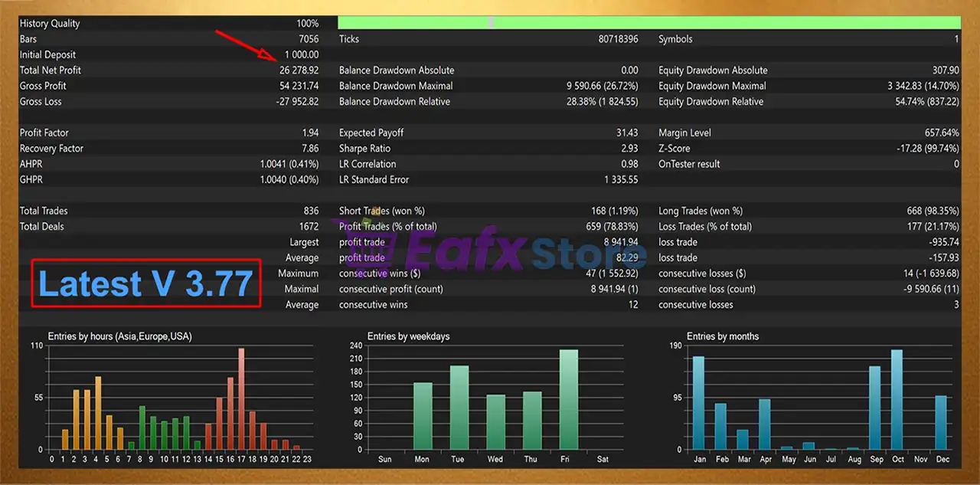Click the red arrow pointing at net profit
The height and width of the screenshot is (485, 980).
[247, 44]
